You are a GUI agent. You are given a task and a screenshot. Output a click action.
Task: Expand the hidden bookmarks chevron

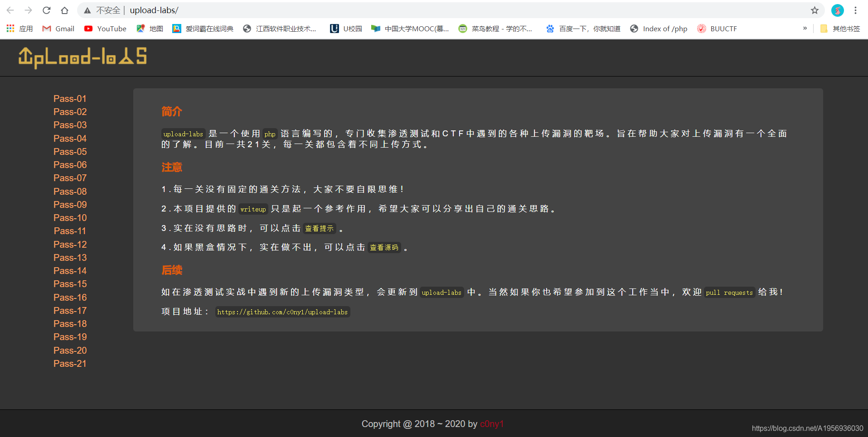pos(805,28)
